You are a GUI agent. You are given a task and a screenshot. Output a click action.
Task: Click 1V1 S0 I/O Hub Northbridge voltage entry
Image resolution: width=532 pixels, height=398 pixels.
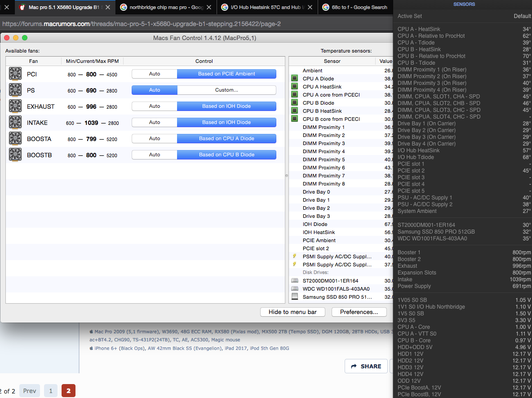(464, 306)
